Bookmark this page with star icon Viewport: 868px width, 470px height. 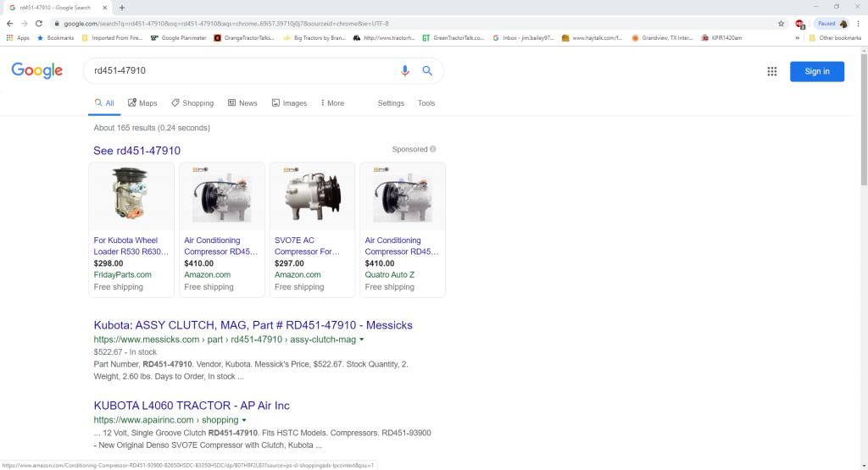[781, 24]
